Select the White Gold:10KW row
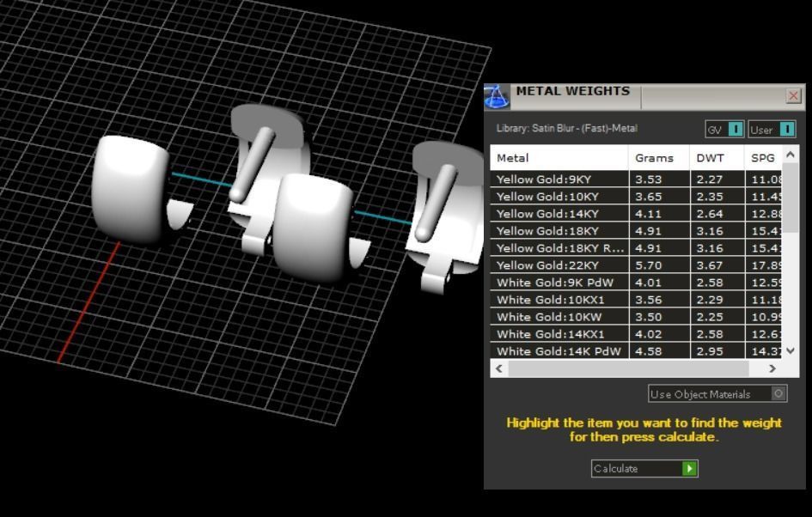This screenshot has height=517, width=812. 637,317
